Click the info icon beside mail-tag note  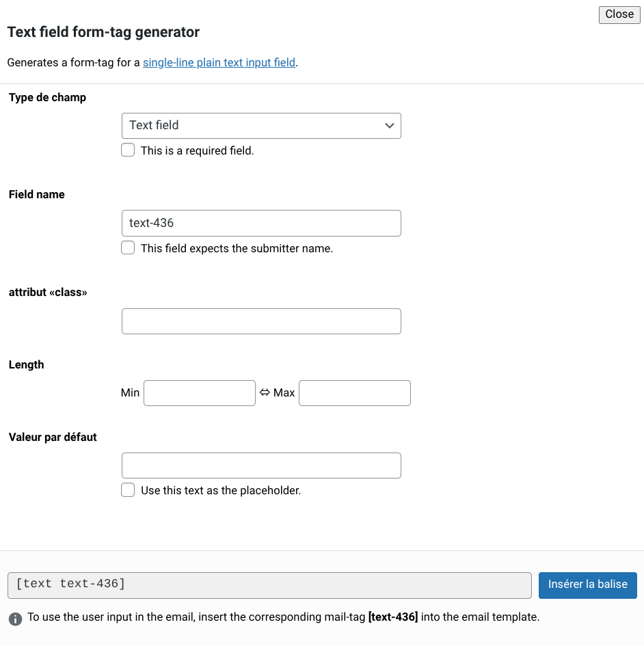[15, 619]
